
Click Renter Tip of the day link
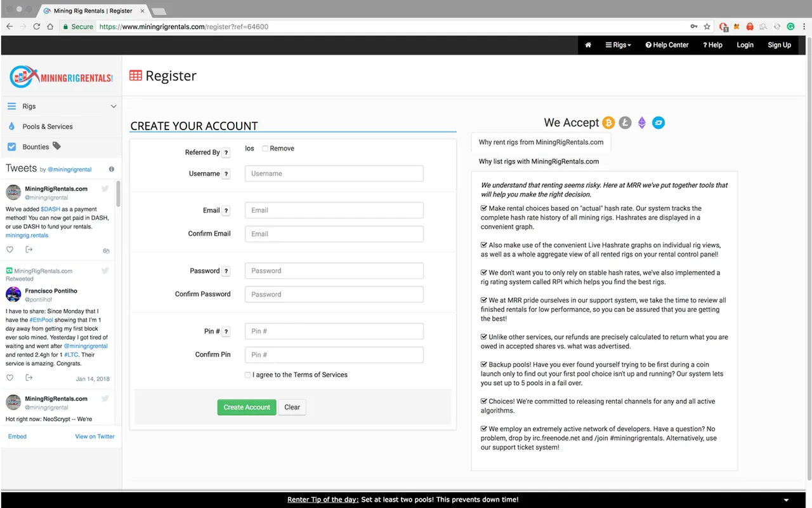323,500
